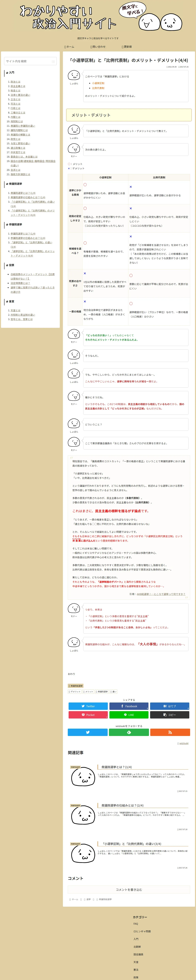Image resolution: width=196 pixels, height=980 pixels.
Task: Share the article on Facebook
Action: (129, 706)
